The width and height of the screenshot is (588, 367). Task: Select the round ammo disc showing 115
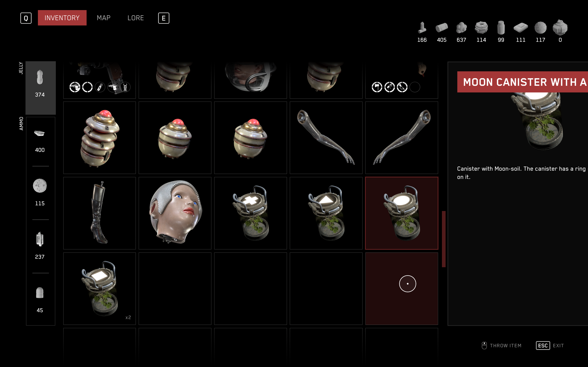[40, 186]
